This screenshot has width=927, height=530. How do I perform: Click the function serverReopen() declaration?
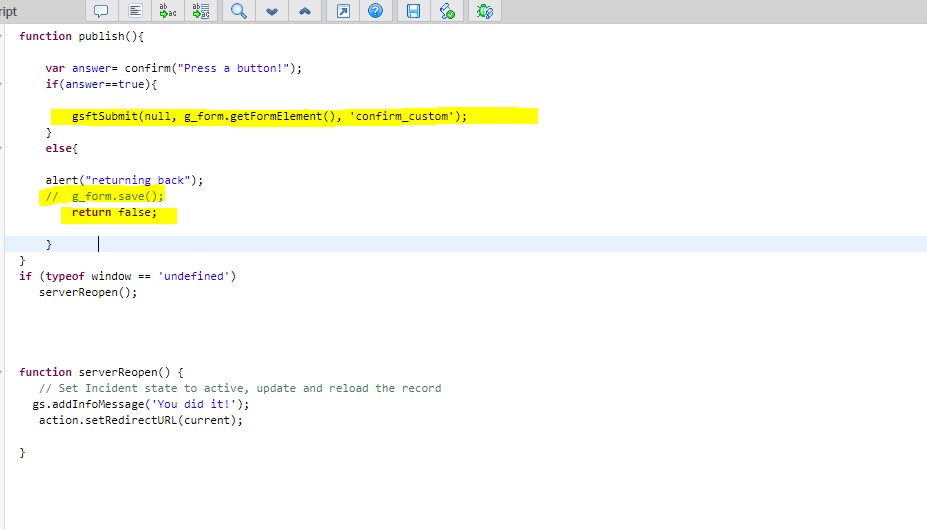(101, 372)
